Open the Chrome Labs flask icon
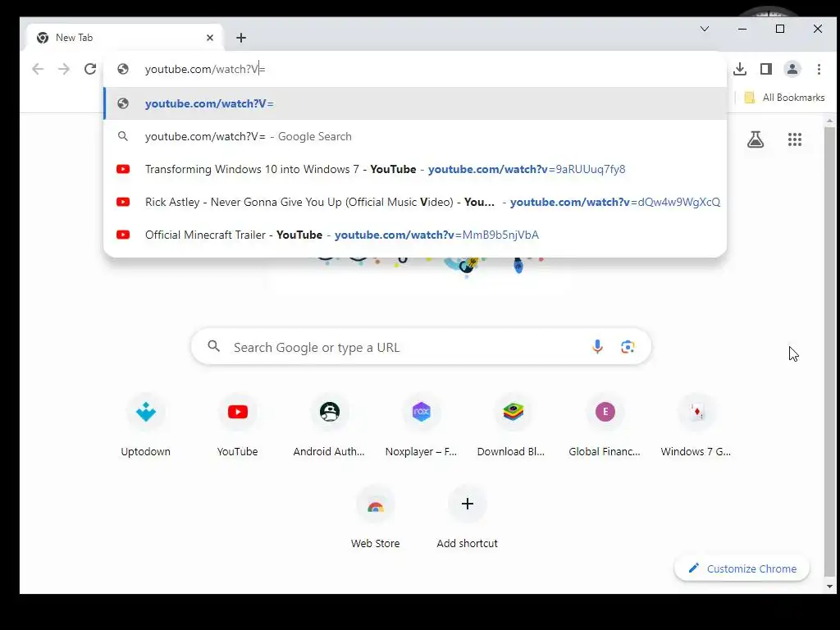Image resolution: width=840 pixels, height=630 pixels. (x=756, y=139)
